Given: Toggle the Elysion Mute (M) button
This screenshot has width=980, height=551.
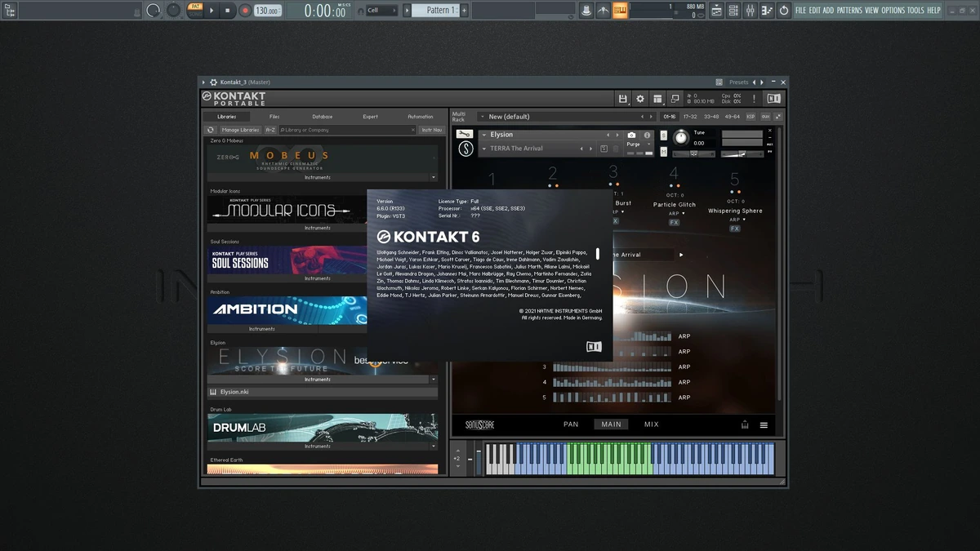Looking at the screenshot, I should tap(664, 152).
